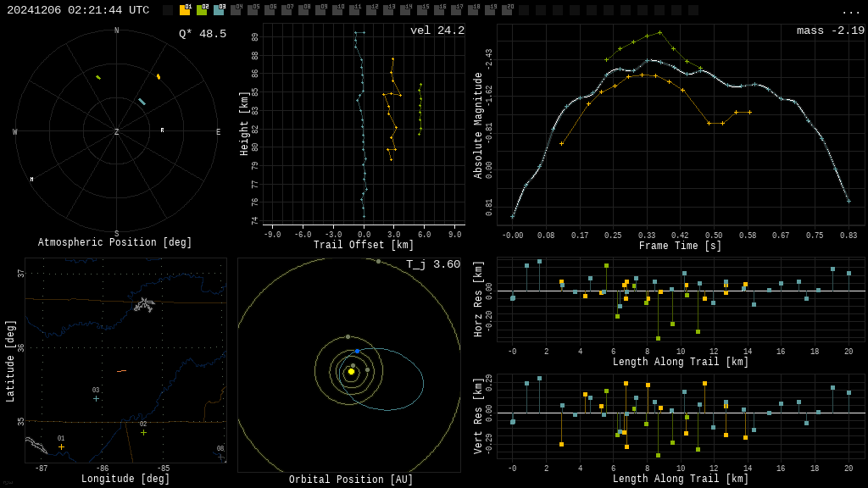Click the vel 24.2 readout

pyautogui.click(x=437, y=30)
